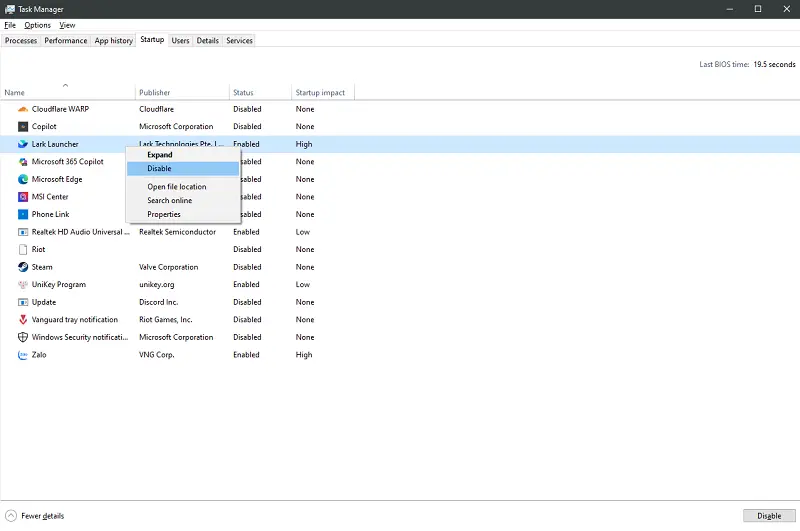This screenshot has height=531, width=800.
Task: Select the Windows Security notification row name
Action: [x=80, y=337]
